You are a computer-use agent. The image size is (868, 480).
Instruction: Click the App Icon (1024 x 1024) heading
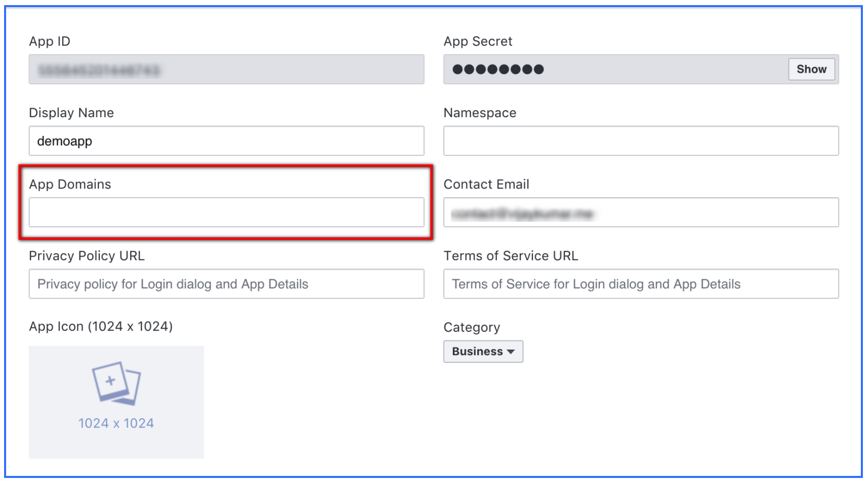coord(100,327)
